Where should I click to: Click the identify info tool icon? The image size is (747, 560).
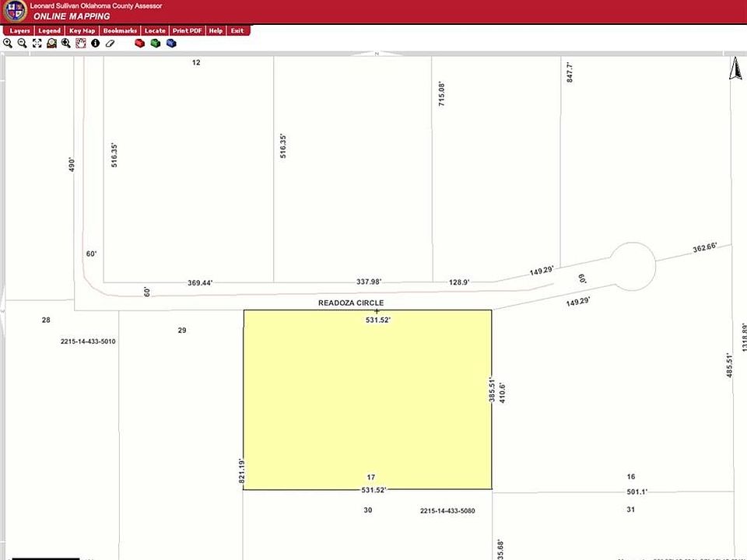pos(95,44)
